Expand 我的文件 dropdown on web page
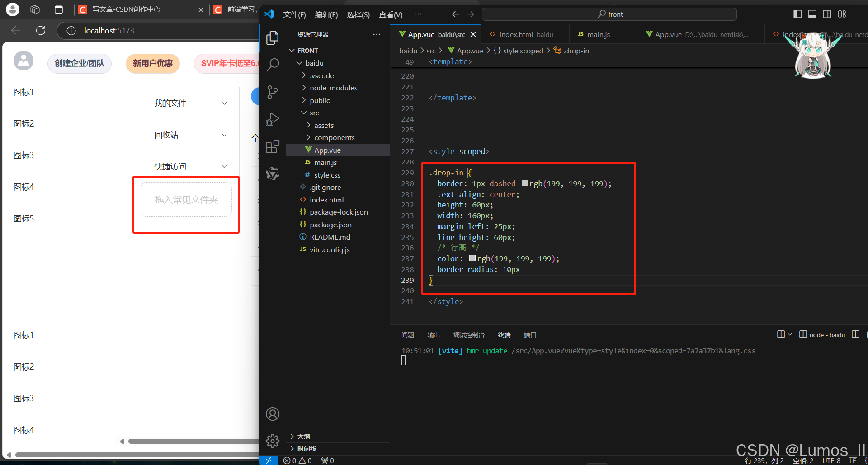 point(224,103)
